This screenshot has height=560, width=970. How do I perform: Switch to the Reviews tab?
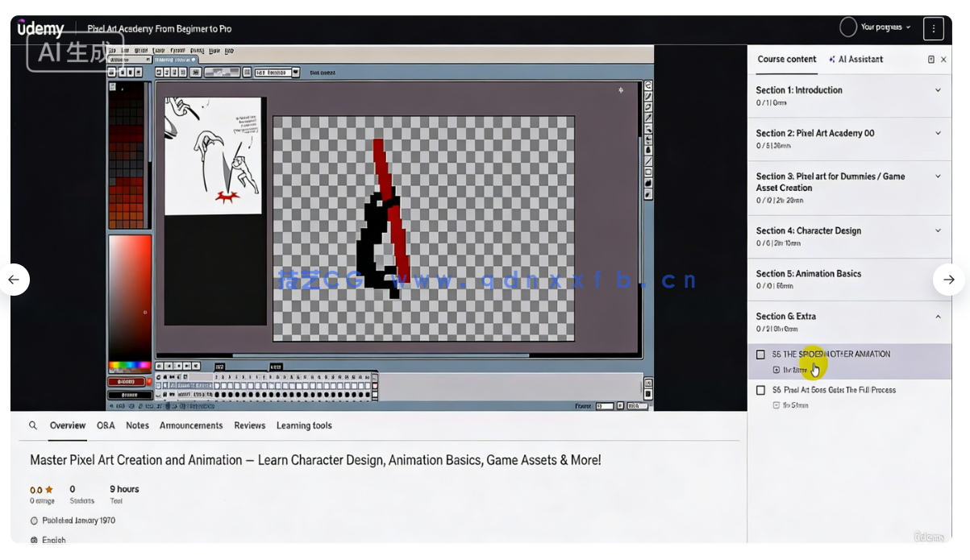(x=249, y=425)
